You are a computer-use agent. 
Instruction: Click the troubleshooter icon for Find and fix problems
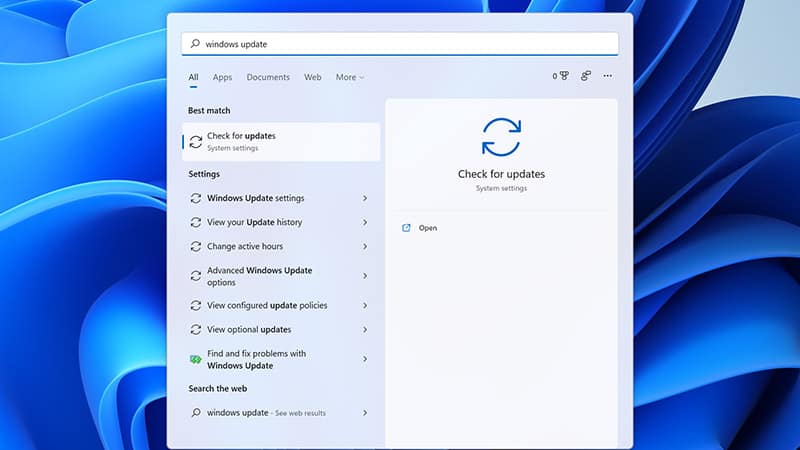195,359
